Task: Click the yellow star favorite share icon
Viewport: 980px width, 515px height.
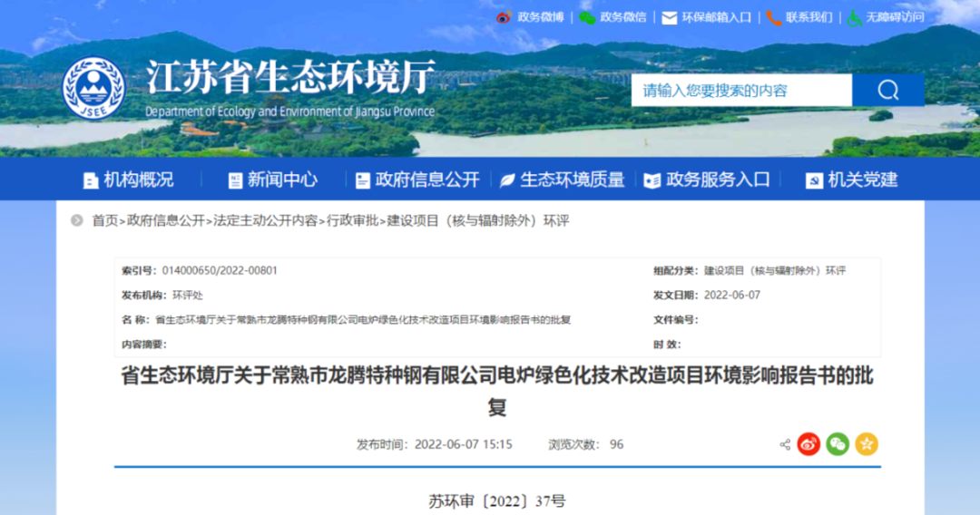Action: pyautogui.click(x=867, y=444)
